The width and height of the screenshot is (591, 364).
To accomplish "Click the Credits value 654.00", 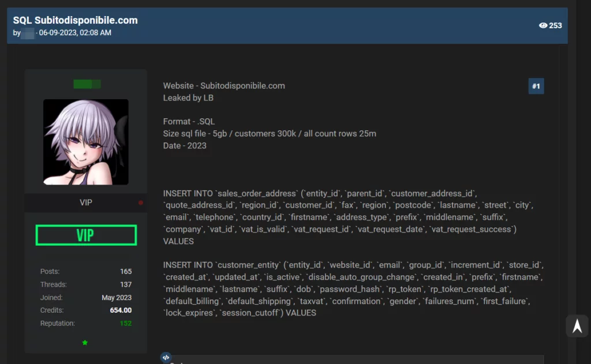I will pos(121,310).
